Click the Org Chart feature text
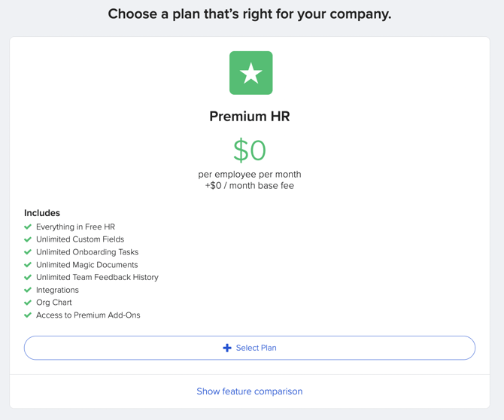 (54, 303)
